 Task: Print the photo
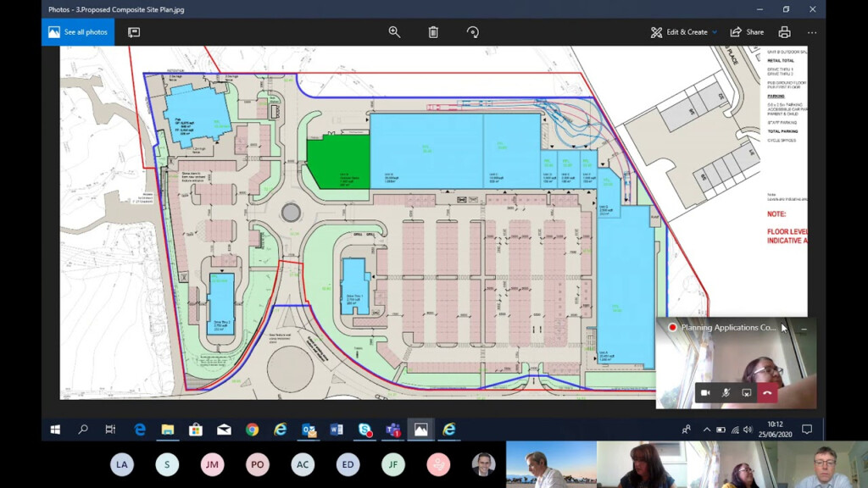pos(784,32)
